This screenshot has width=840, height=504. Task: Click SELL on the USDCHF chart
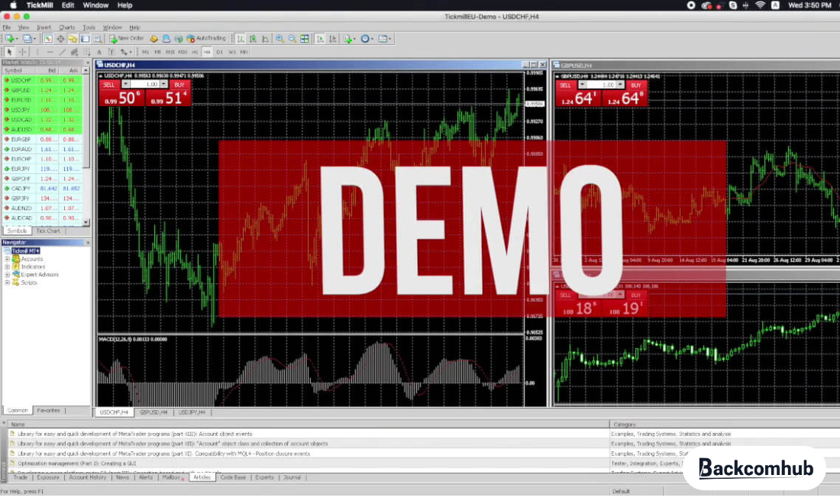(x=108, y=85)
